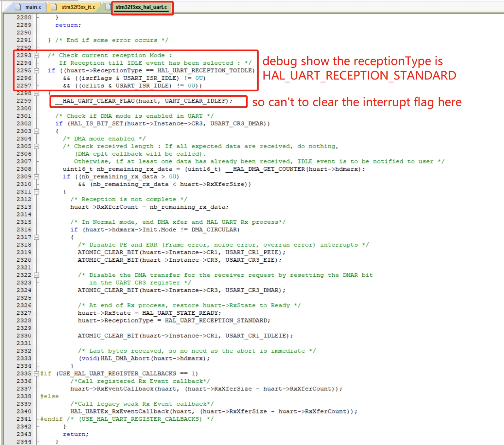This screenshot has width=504, height=445.
Task: Click HAL_UART_STATE_READY on line 2327
Action: [x=180, y=313]
